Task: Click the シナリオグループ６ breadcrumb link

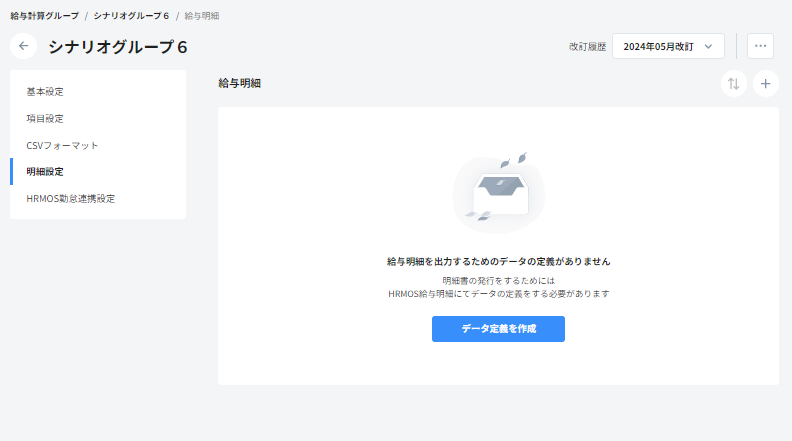Action: pyautogui.click(x=131, y=16)
